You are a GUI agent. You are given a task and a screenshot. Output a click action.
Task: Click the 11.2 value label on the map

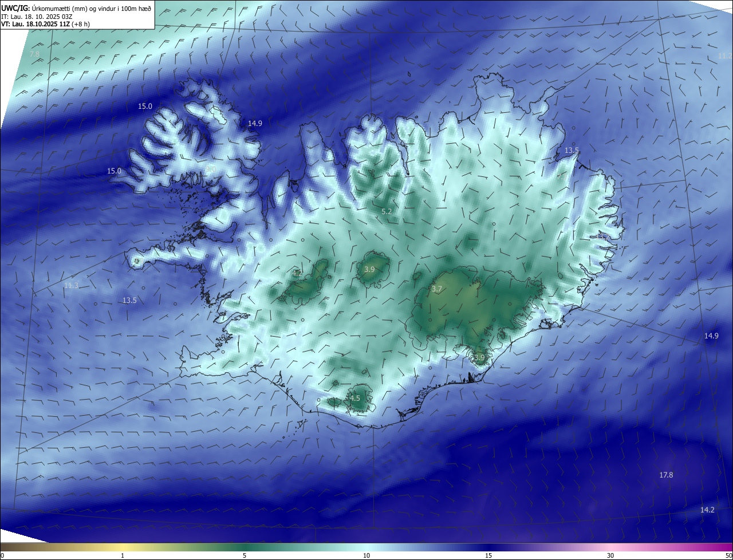(x=724, y=56)
